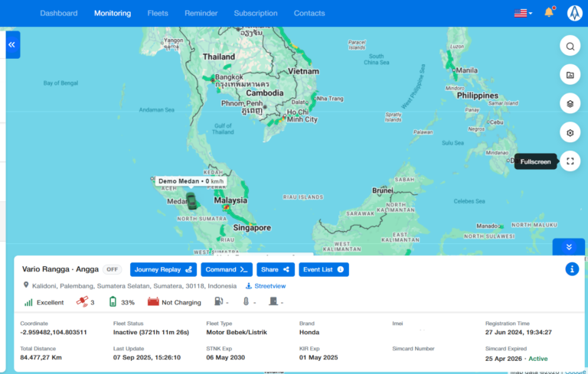588x374 pixels.
Task: Open the Reminder menu item
Action: (x=201, y=13)
